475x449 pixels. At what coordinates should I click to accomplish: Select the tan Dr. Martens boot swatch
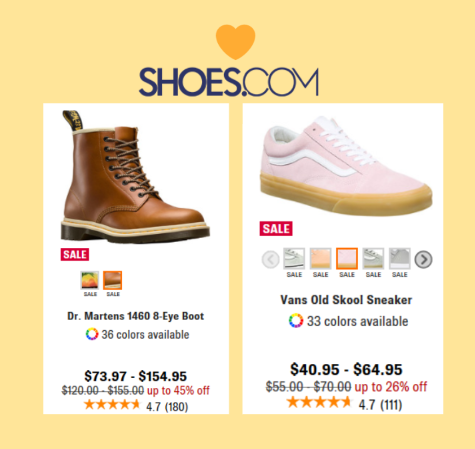click(113, 280)
